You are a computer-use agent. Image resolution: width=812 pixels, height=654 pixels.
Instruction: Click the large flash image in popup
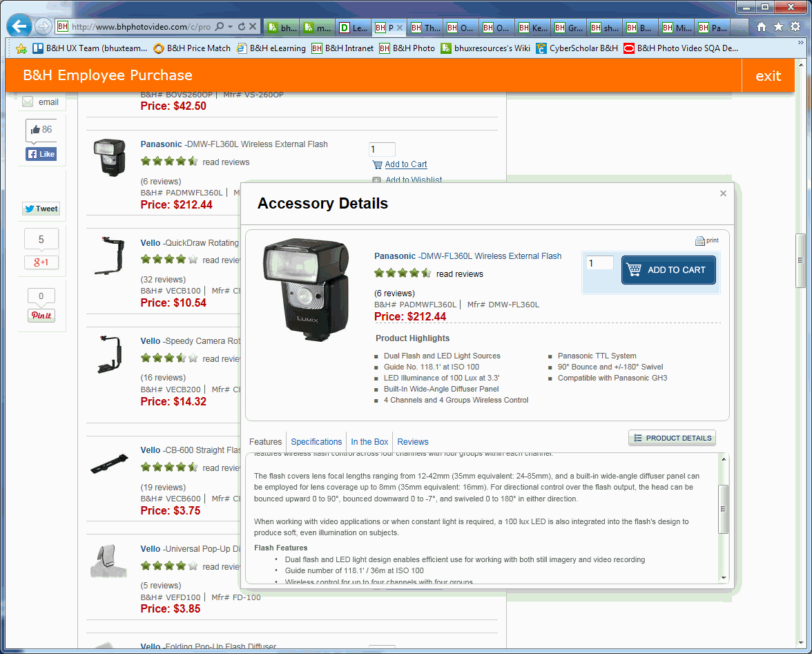[x=305, y=289]
